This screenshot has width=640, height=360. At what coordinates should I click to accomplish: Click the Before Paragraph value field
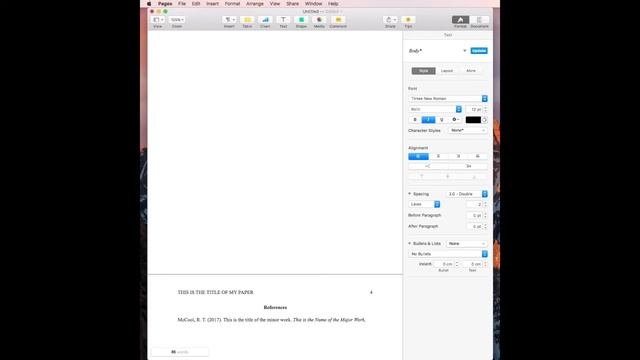click(474, 215)
